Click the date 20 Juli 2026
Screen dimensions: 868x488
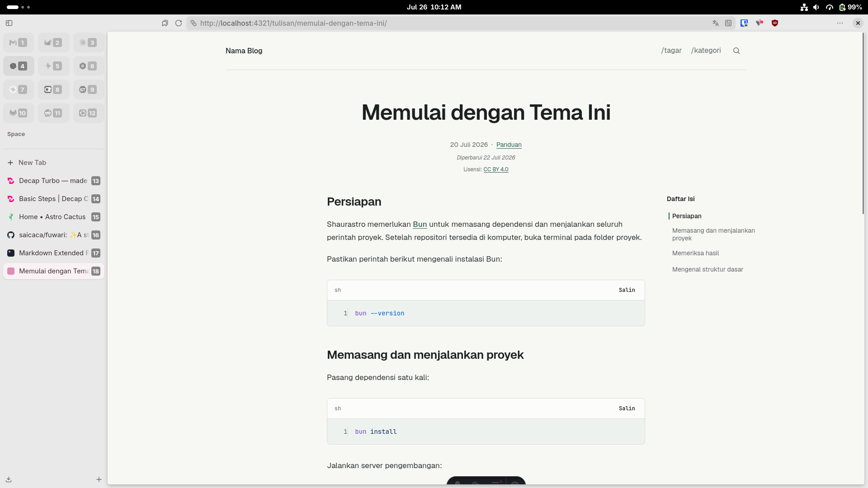point(469,145)
